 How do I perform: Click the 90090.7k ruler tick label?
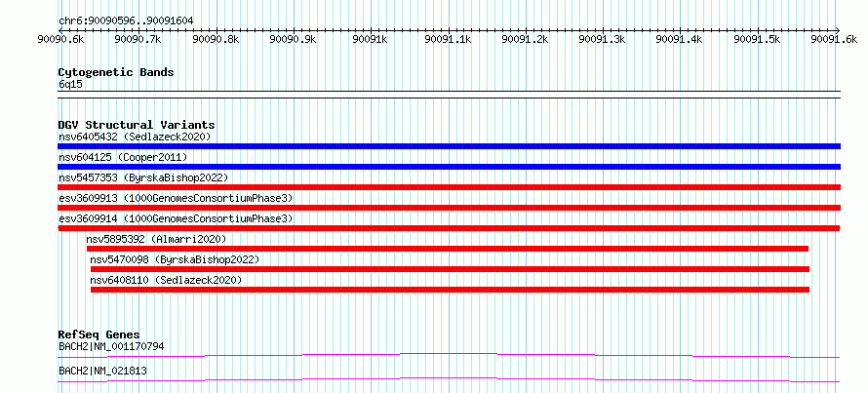138,39
